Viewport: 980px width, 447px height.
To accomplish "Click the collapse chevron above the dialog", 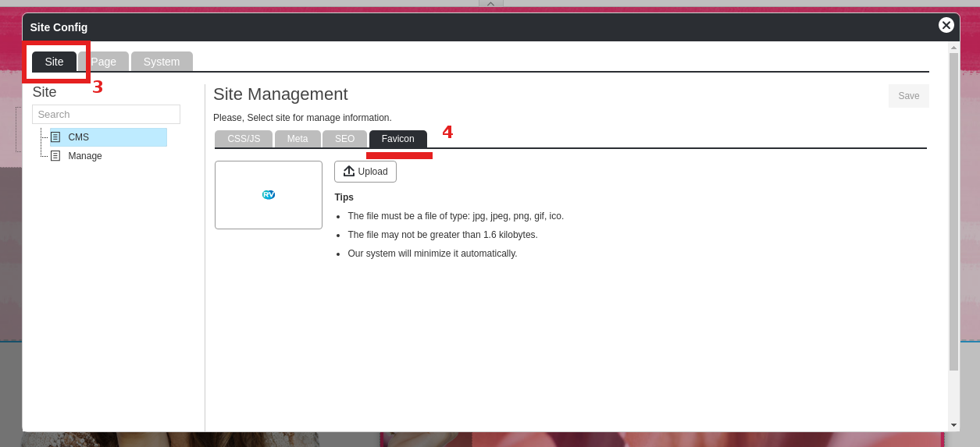I will [490, 4].
